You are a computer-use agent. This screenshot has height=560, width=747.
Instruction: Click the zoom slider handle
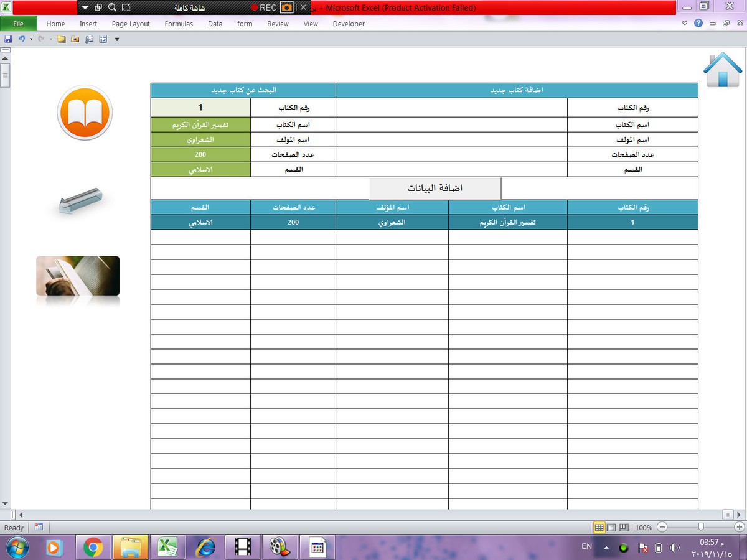[x=700, y=527]
